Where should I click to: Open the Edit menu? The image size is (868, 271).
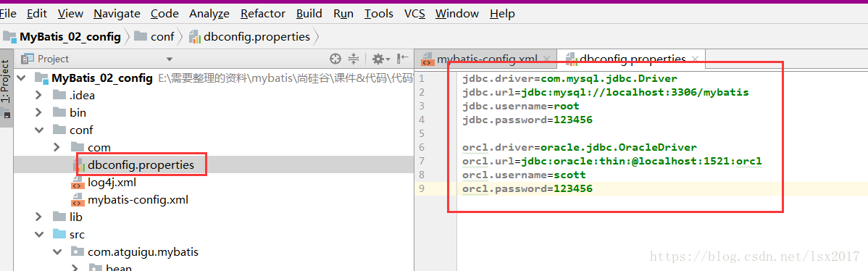point(36,14)
